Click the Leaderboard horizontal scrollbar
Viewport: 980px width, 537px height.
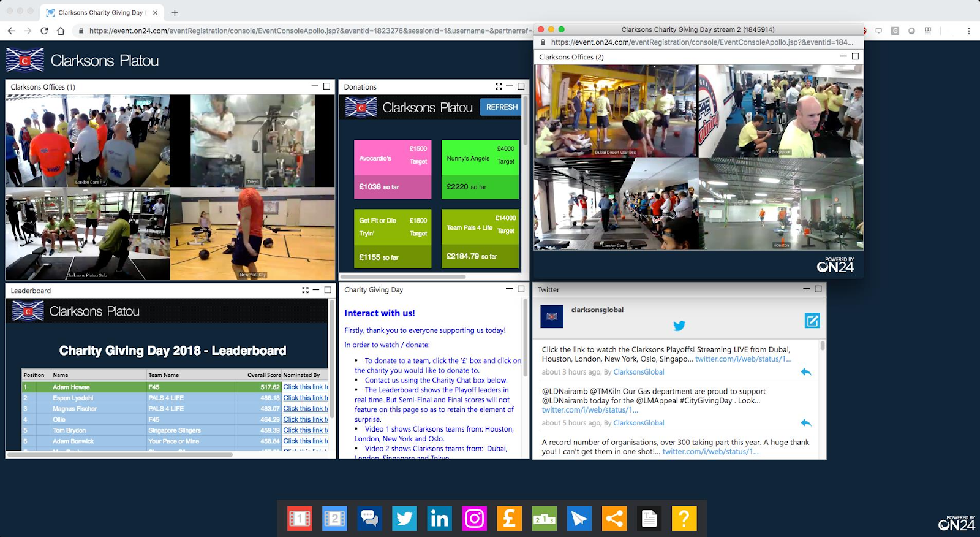coord(120,455)
